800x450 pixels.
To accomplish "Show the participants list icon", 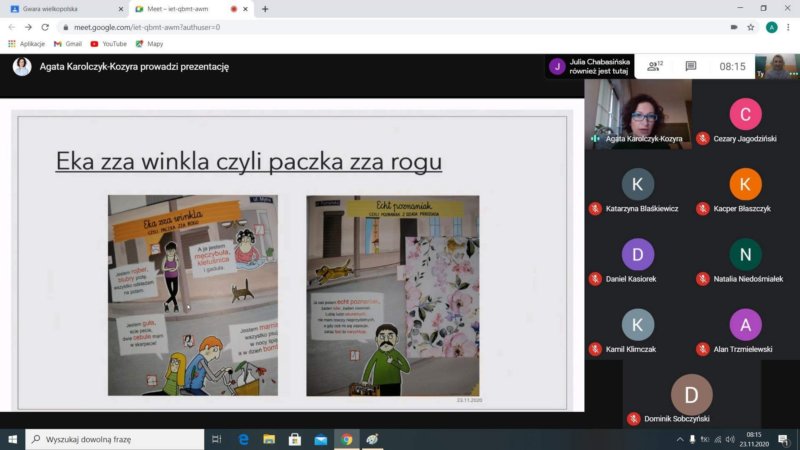I will (x=655, y=66).
